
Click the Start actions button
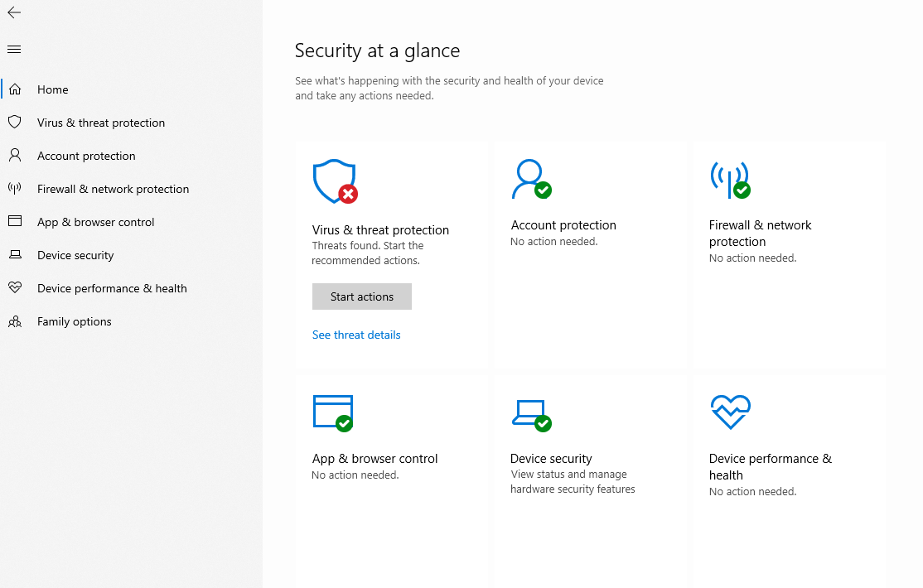pos(362,296)
